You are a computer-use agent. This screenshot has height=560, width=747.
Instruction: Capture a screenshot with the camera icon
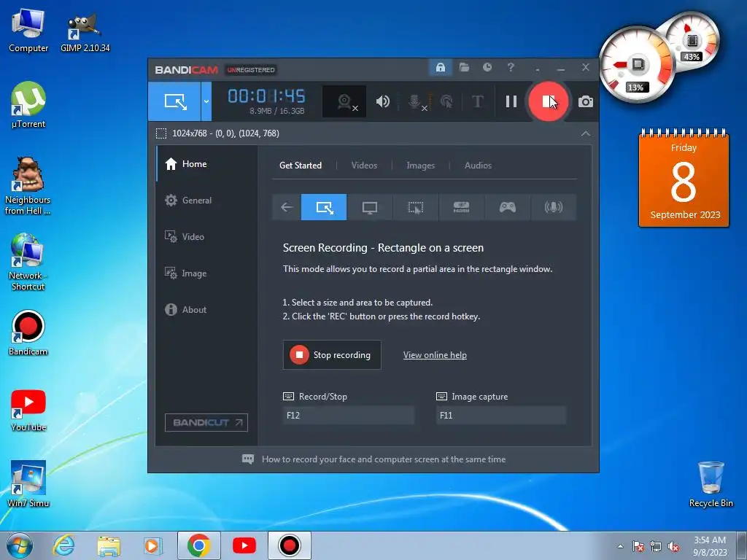[586, 101]
